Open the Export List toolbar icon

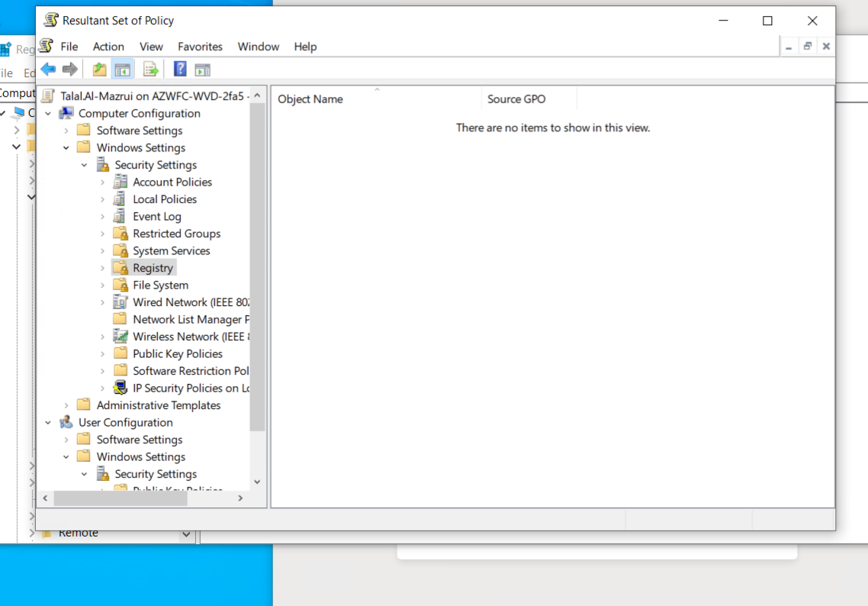pos(150,69)
